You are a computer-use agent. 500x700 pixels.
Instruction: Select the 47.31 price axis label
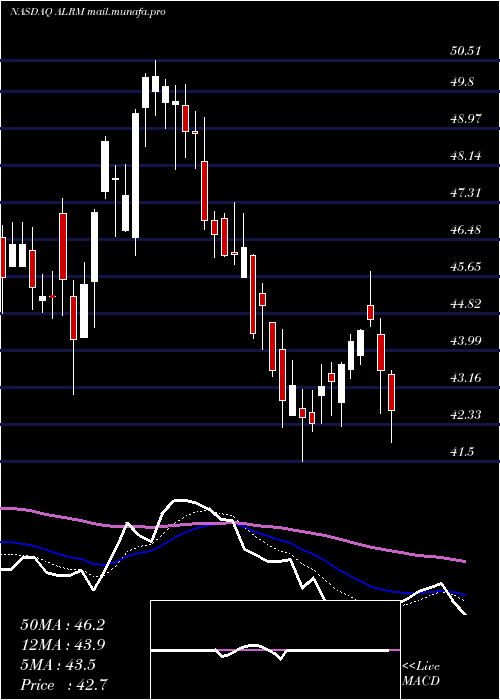(465, 193)
